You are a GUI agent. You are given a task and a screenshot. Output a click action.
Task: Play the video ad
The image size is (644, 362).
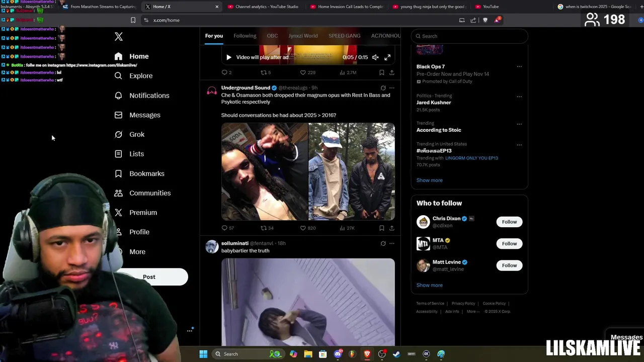pos(228,57)
